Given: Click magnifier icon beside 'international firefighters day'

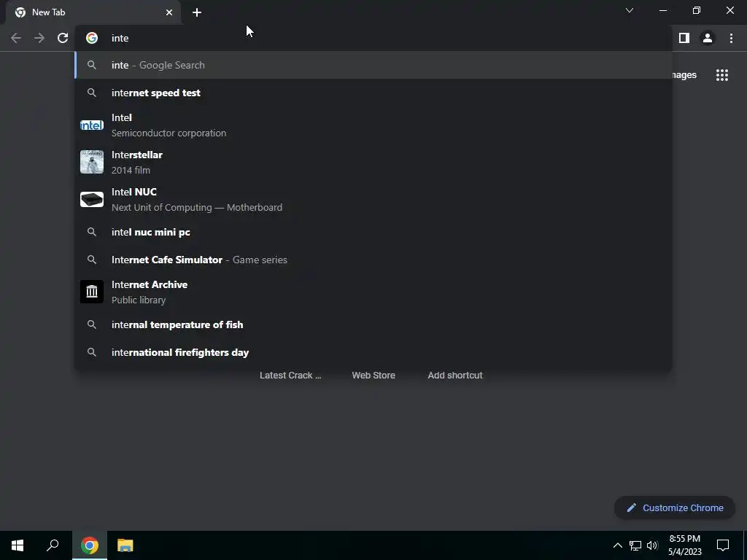Looking at the screenshot, I should [x=92, y=352].
